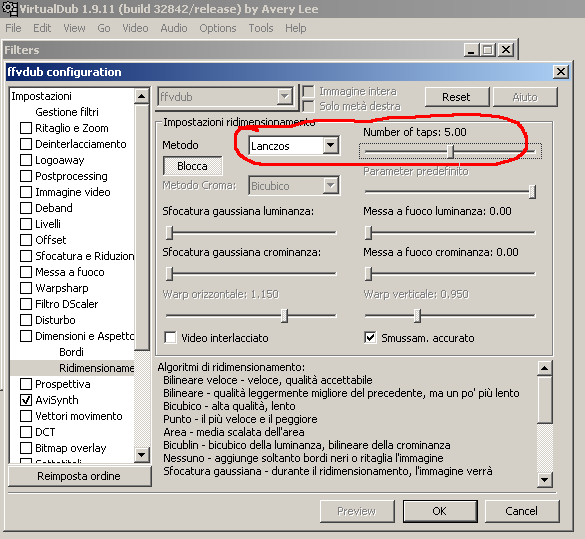Click the Reimposta ordine button

[79, 476]
